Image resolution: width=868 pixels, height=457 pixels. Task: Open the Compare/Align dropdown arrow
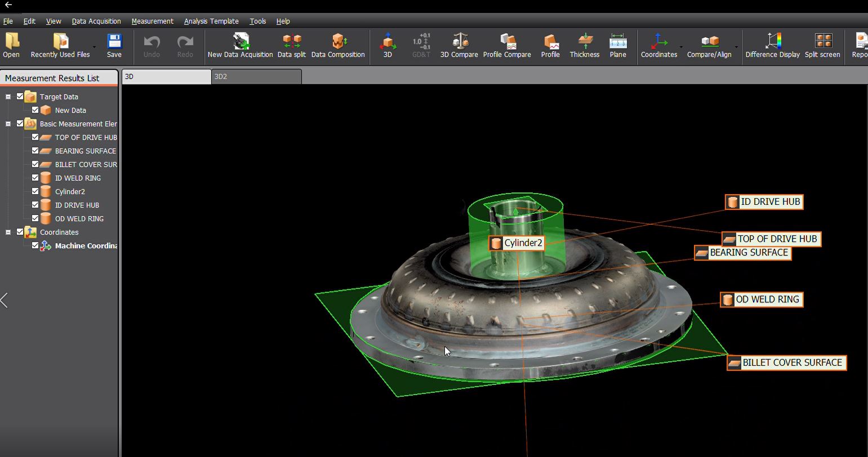[736, 47]
